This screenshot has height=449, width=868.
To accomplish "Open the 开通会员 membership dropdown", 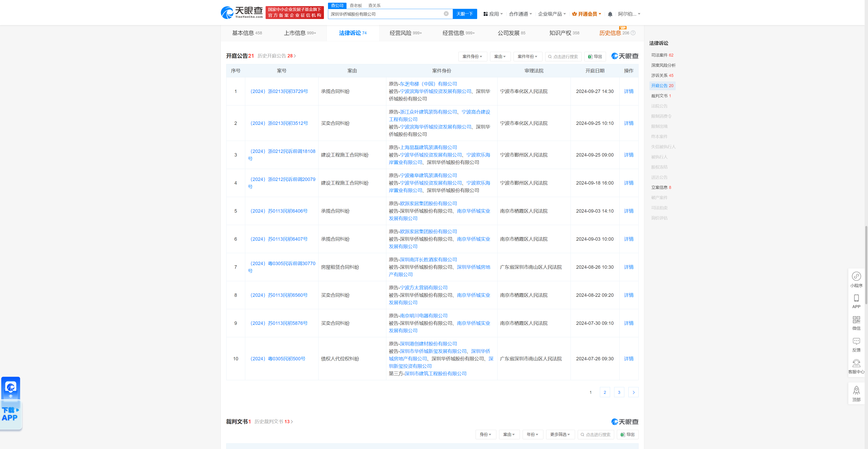I will (587, 14).
